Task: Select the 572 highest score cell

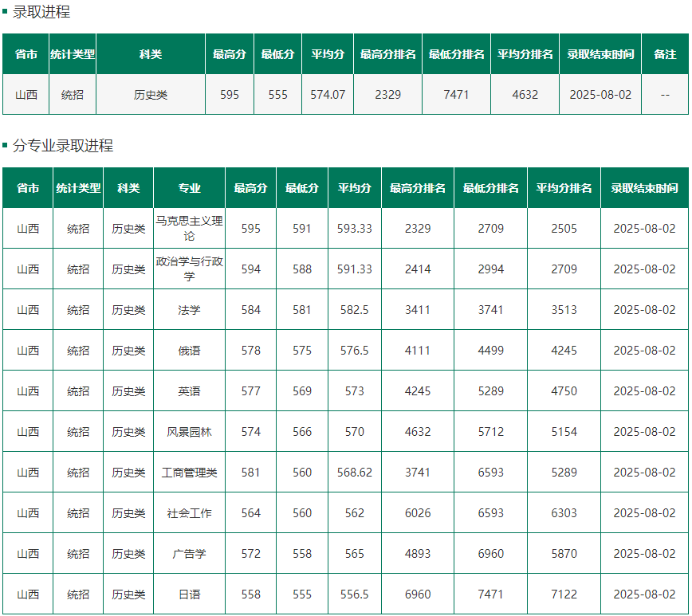Action: [x=250, y=554]
